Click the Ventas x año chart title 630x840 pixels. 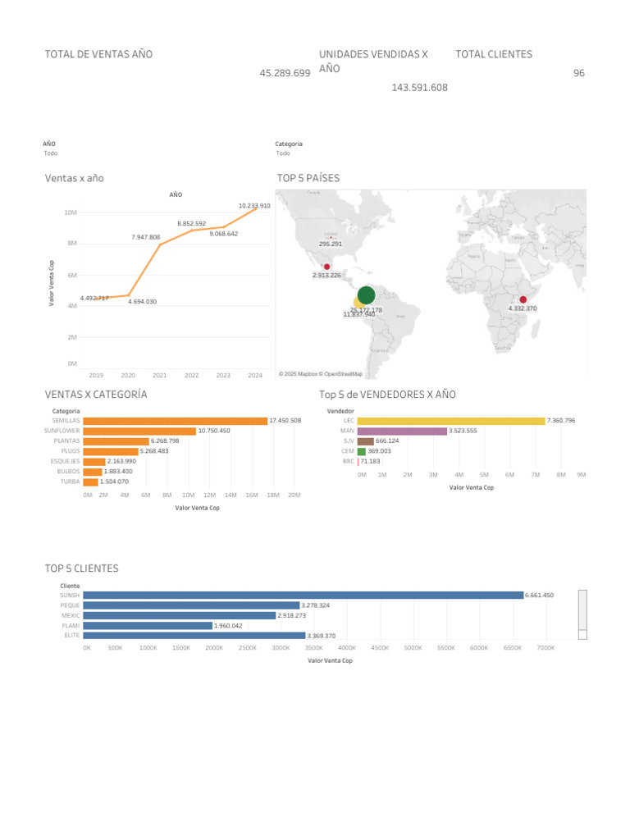[x=75, y=178]
